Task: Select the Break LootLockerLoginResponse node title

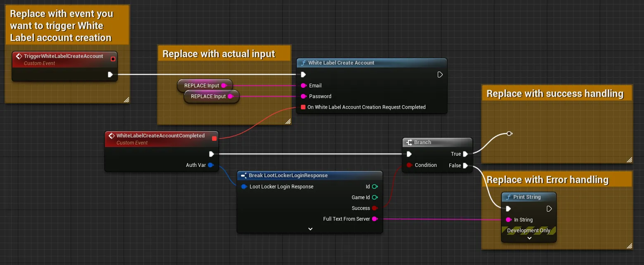Action: [288, 176]
